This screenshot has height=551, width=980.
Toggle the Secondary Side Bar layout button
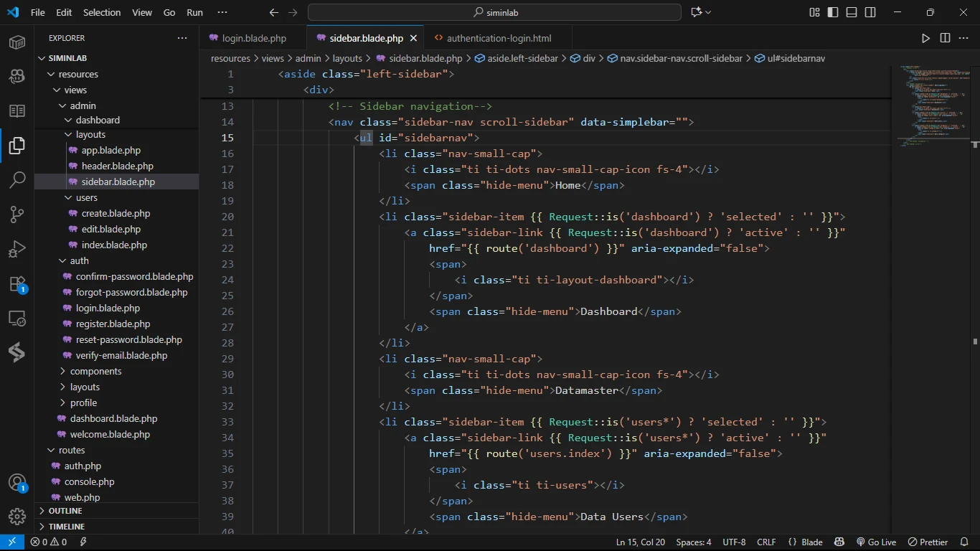point(870,12)
